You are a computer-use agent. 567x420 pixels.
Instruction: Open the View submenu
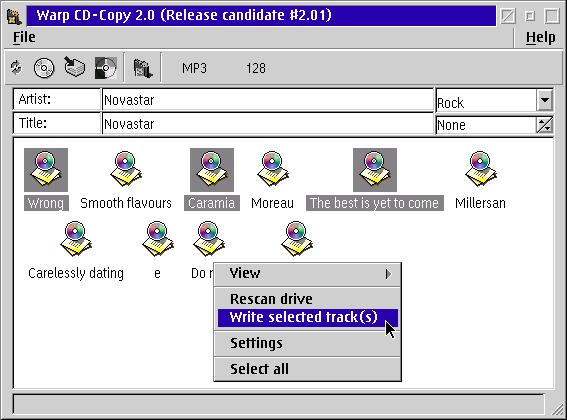click(x=307, y=273)
